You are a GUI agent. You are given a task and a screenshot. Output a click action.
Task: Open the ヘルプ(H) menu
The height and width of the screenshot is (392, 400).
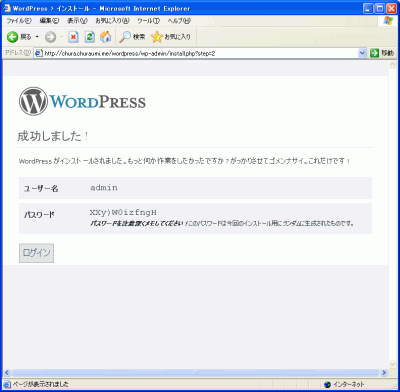[x=179, y=21]
